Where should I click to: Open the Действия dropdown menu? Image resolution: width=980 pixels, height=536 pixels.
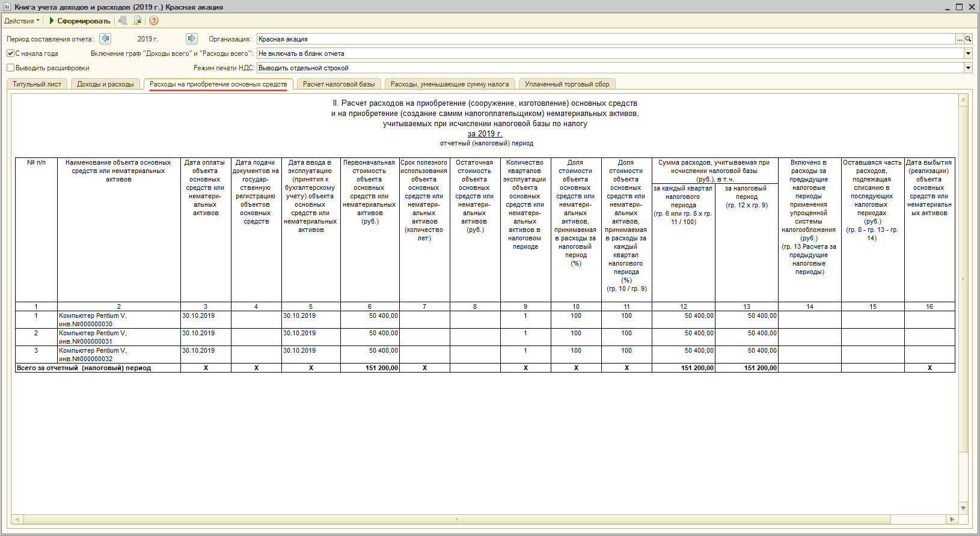[22, 21]
